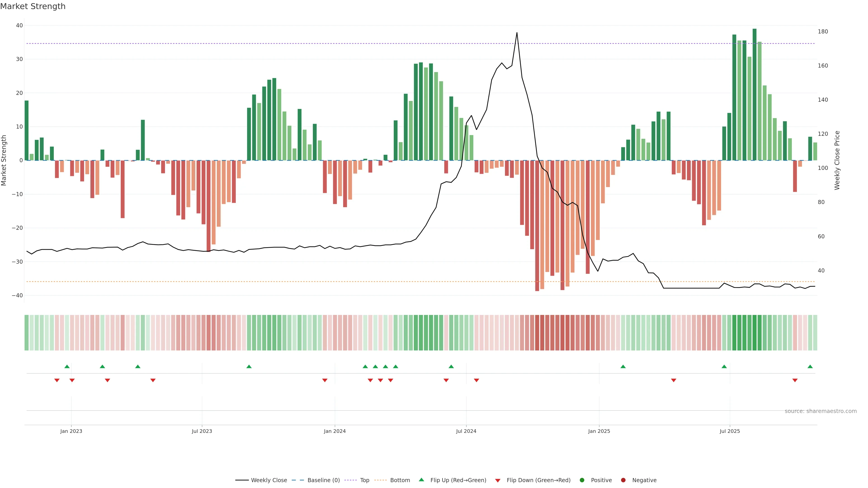Viewport: 868px width, 488px height.
Task: Click the Market Strength chart title
Action: 33,6
